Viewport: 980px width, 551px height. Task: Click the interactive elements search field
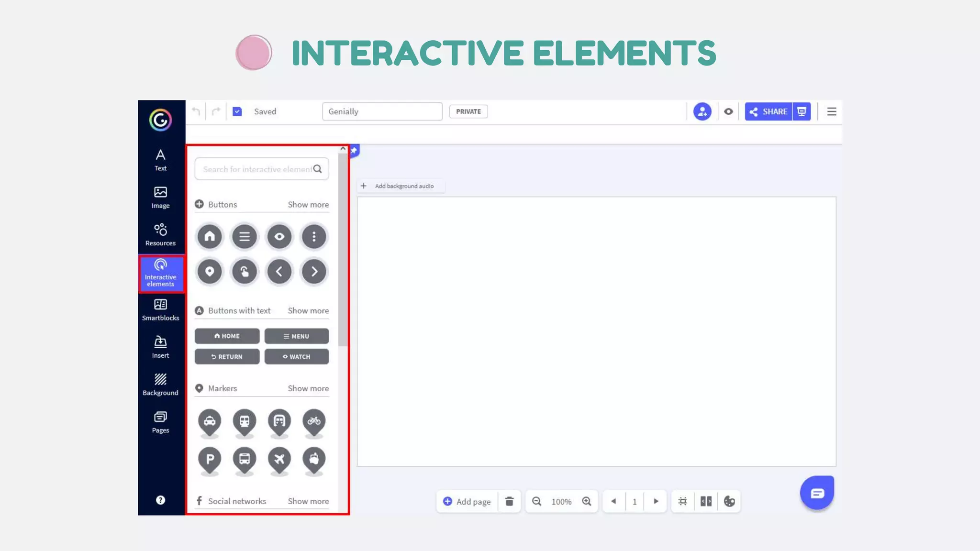[x=256, y=169]
